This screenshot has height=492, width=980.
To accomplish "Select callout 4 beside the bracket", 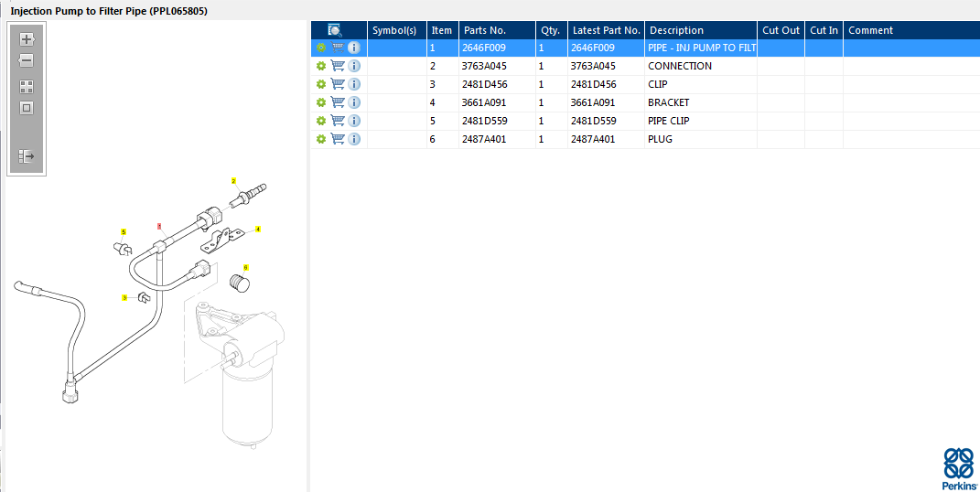I will 258,230.
